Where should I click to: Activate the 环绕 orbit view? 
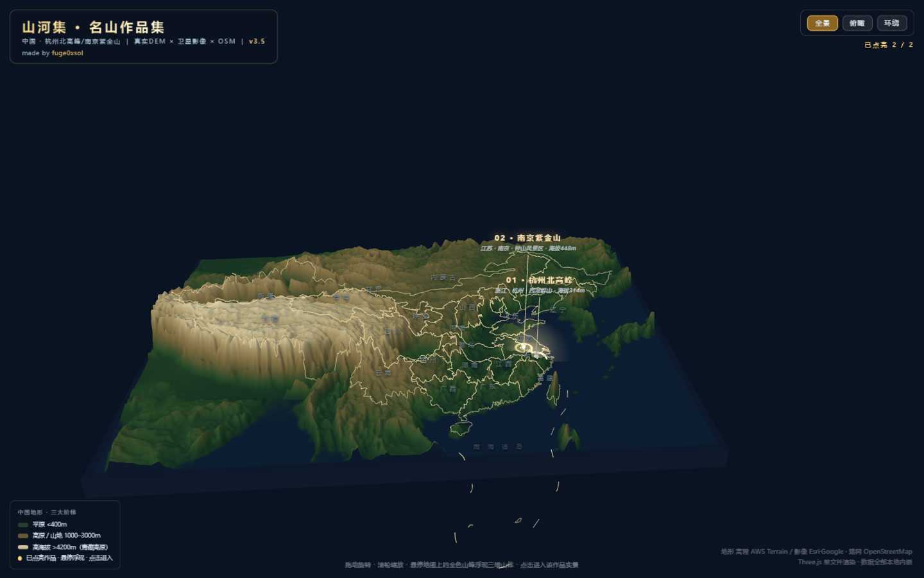pos(891,23)
